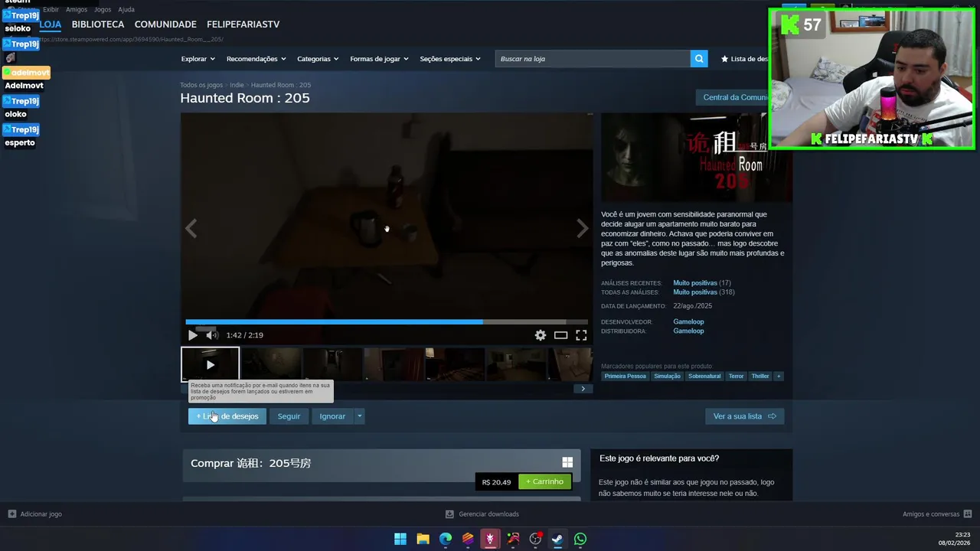
Task: Click the price 'R$ 20,49'
Action: [x=496, y=482]
